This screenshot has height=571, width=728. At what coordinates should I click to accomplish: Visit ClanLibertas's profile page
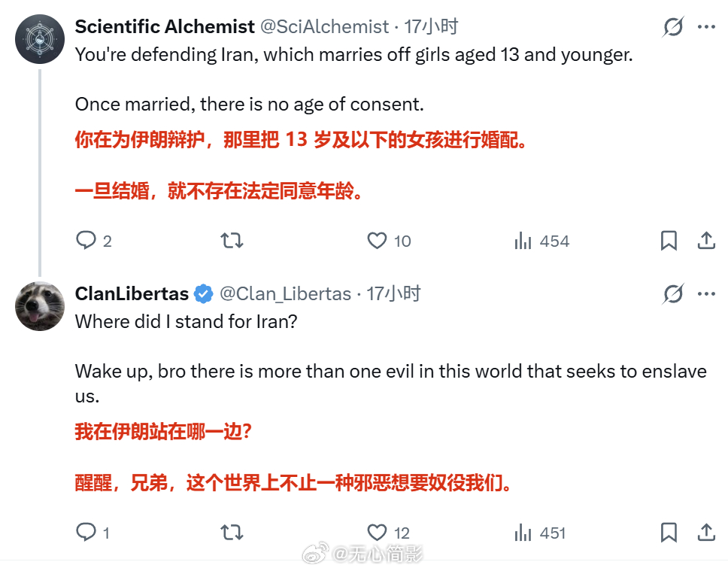(131, 293)
